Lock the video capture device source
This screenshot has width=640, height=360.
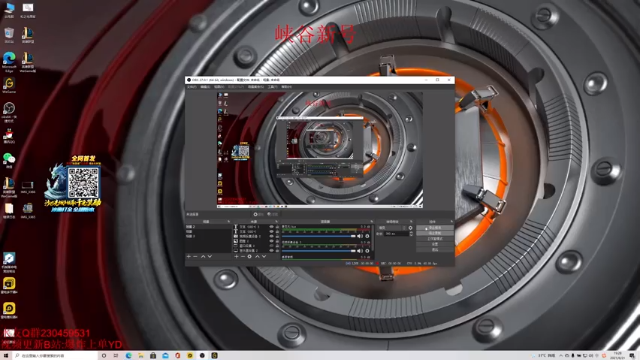click(x=278, y=236)
